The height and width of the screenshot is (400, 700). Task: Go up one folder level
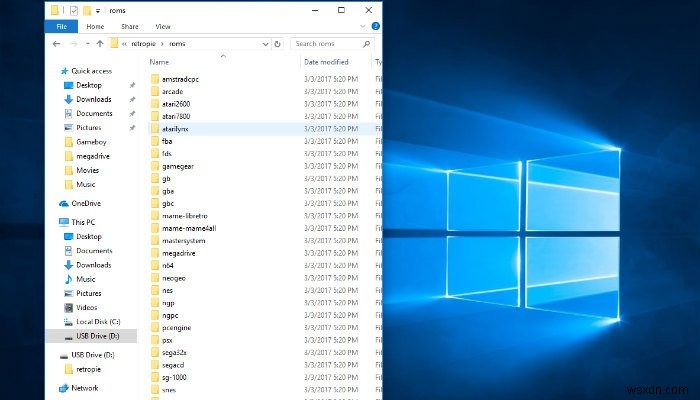pyautogui.click(x=100, y=44)
